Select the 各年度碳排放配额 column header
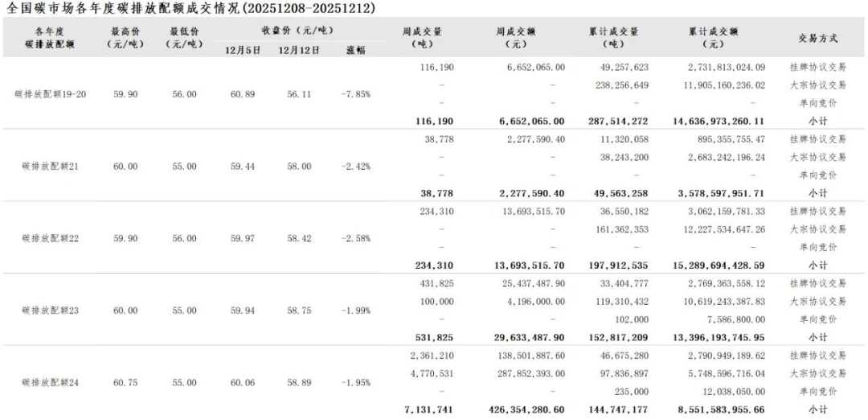Viewport: 868px width, 420px height. pyautogui.click(x=51, y=38)
